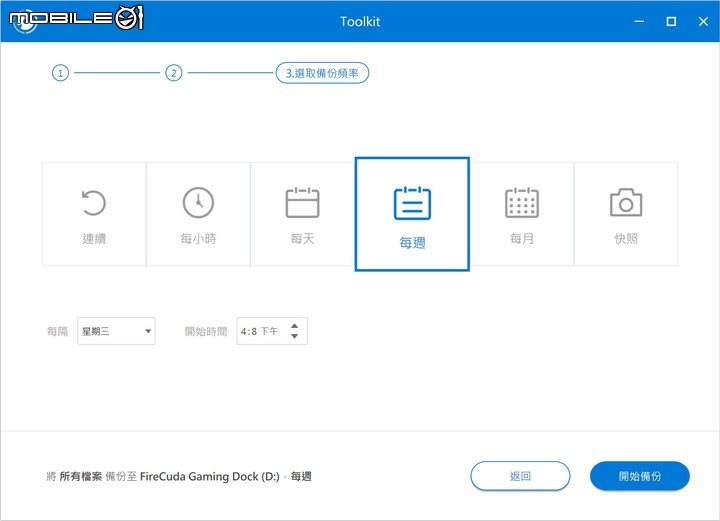720x521 pixels.
Task: Increase start time with the up arrow
Action: 294,325
